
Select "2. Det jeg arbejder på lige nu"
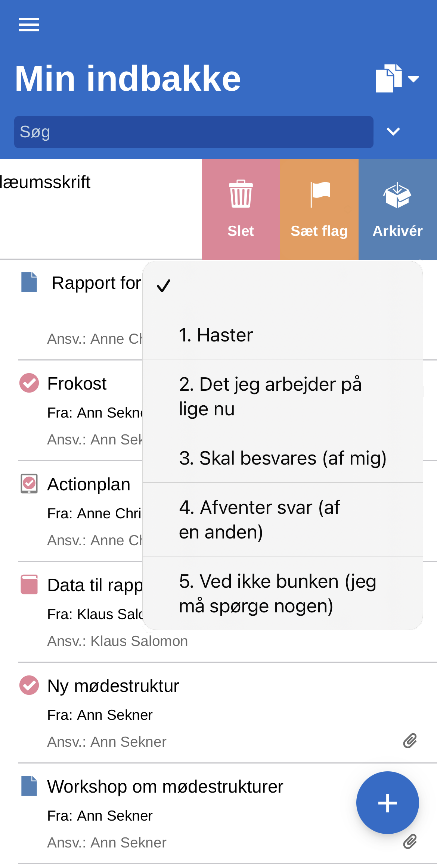point(282,396)
